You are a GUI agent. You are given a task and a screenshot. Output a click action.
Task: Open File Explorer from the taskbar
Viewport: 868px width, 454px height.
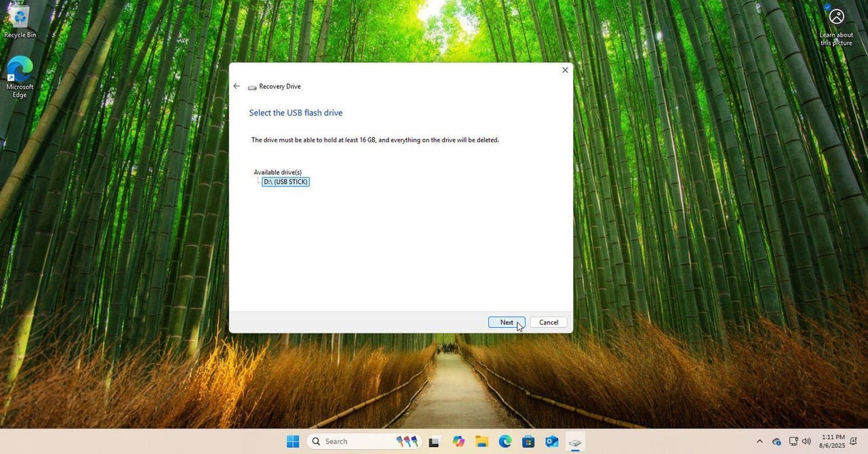click(481, 442)
